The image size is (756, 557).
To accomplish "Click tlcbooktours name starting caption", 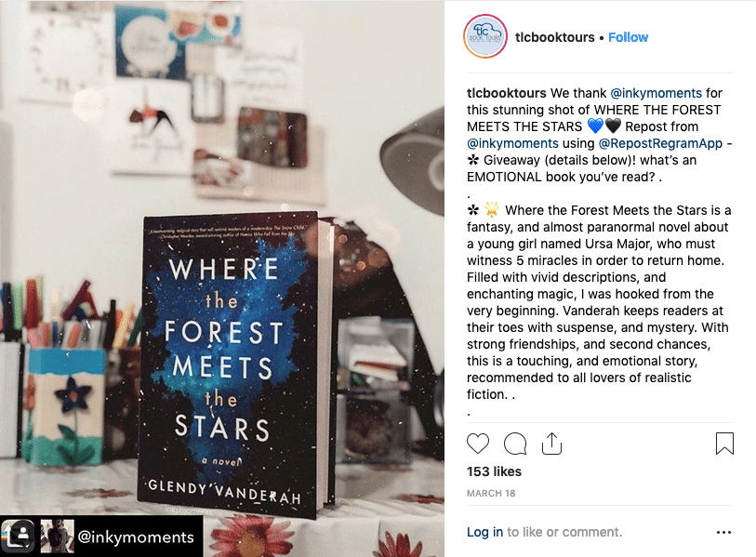I will [x=506, y=93].
